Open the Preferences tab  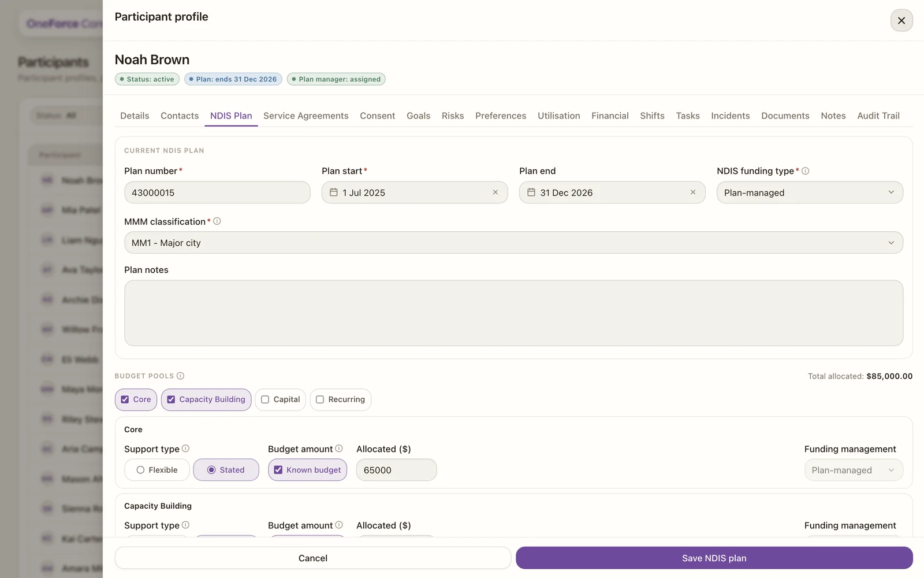click(x=501, y=116)
